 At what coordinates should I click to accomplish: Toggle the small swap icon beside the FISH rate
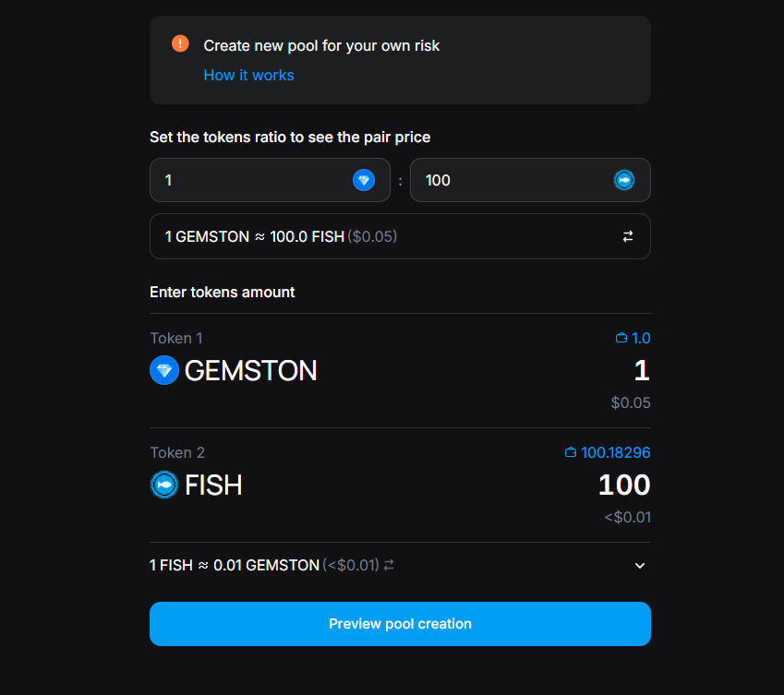(x=389, y=565)
